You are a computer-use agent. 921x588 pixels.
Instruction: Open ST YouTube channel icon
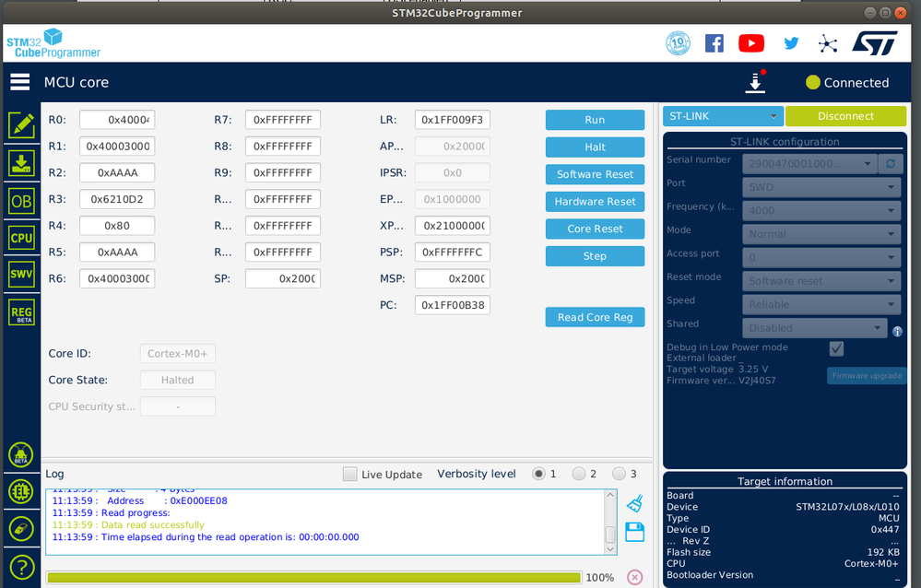point(751,43)
